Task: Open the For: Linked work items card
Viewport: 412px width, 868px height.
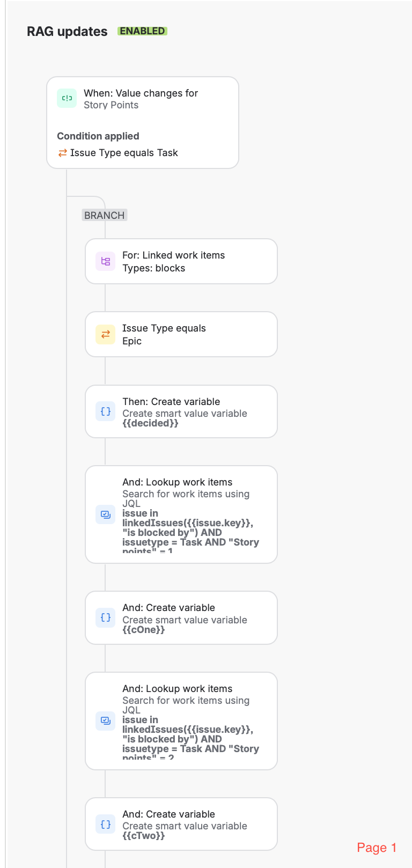Action: [x=181, y=261]
